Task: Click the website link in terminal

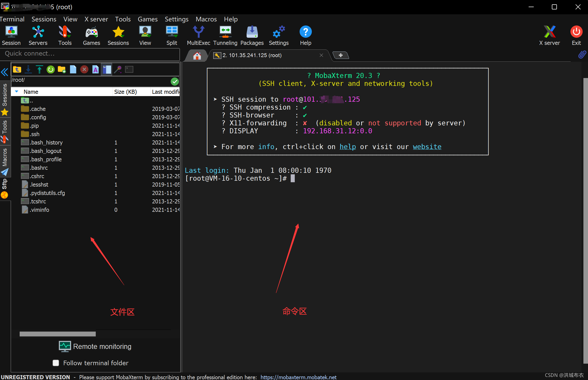Action: (427, 147)
